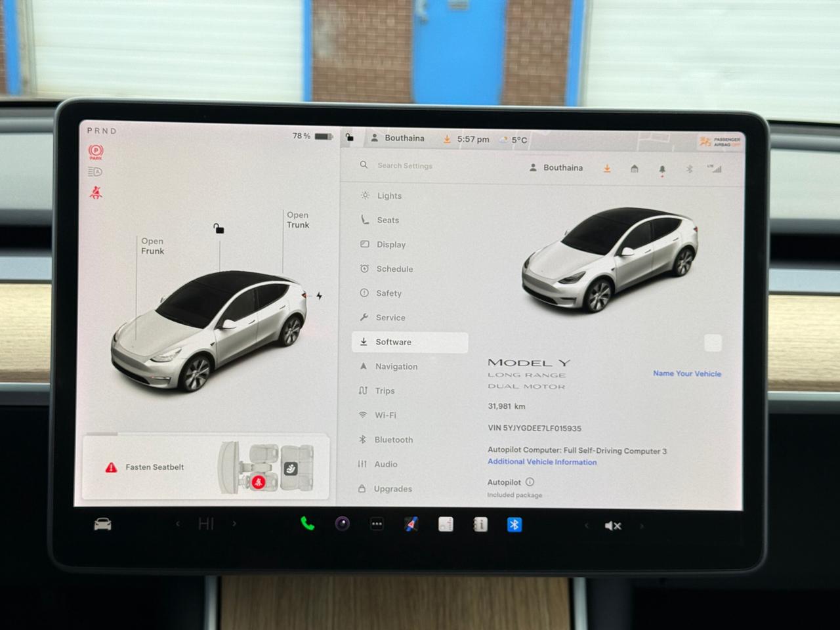Select the Navigation settings section
Screen dimensions: 840x630
pos(396,366)
